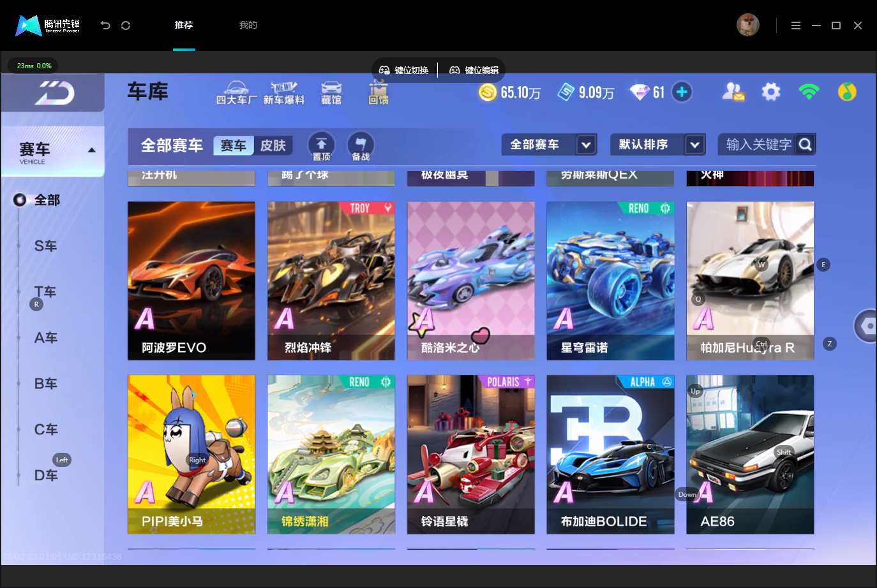The width and height of the screenshot is (877, 588).
Task: Open the side floating hexagon panel button
Action: [866, 326]
